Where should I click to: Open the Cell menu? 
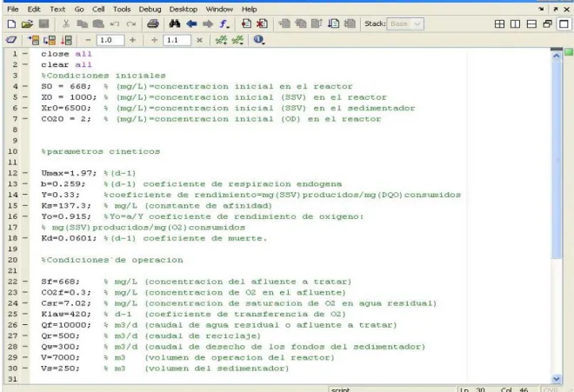[98, 10]
